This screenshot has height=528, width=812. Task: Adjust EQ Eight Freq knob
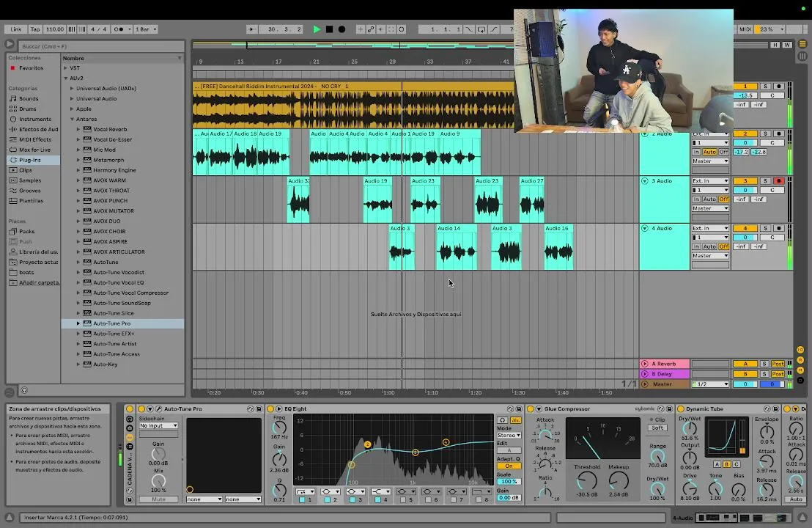click(280, 428)
